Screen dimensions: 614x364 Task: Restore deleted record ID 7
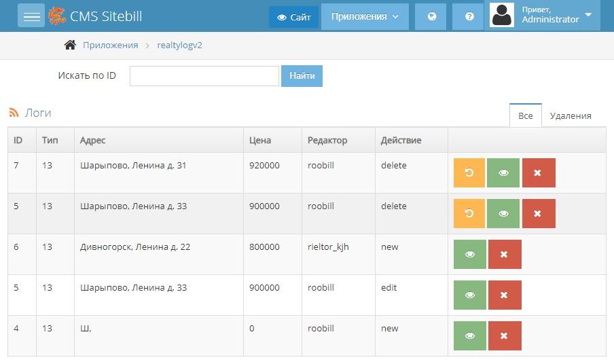[469, 172]
